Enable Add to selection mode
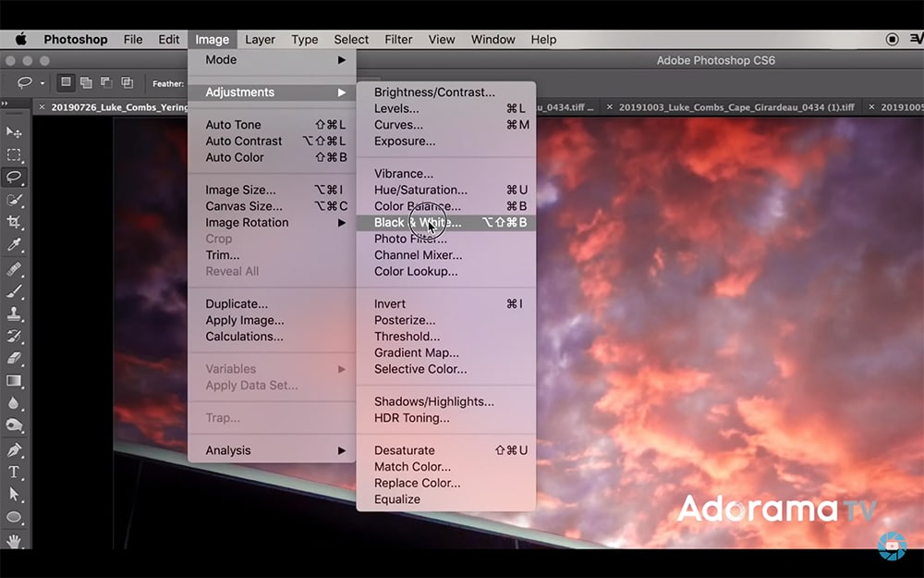Image resolution: width=924 pixels, height=578 pixels. pyautogui.click(x=86, y=83)
